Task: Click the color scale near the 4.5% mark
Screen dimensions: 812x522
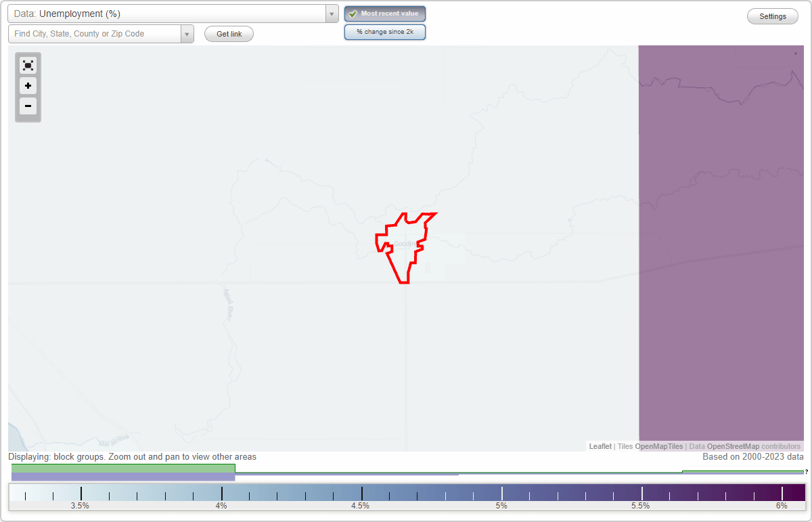Action: point(362,492)
